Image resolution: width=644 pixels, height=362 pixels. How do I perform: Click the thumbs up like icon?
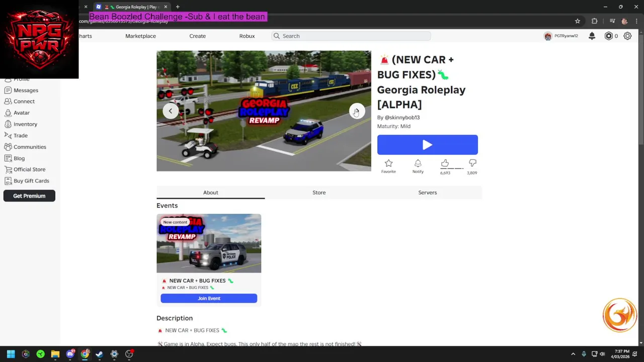[x=445, y=163]
